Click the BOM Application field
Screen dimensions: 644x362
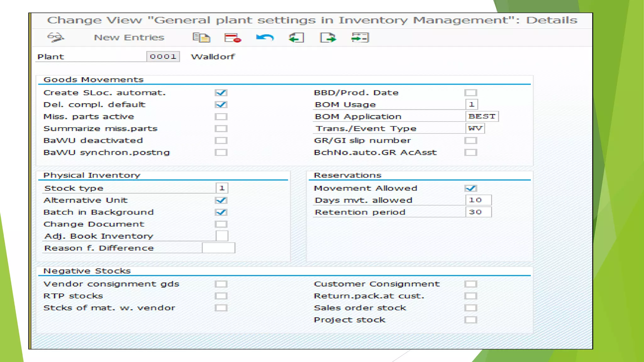[482, 116]
